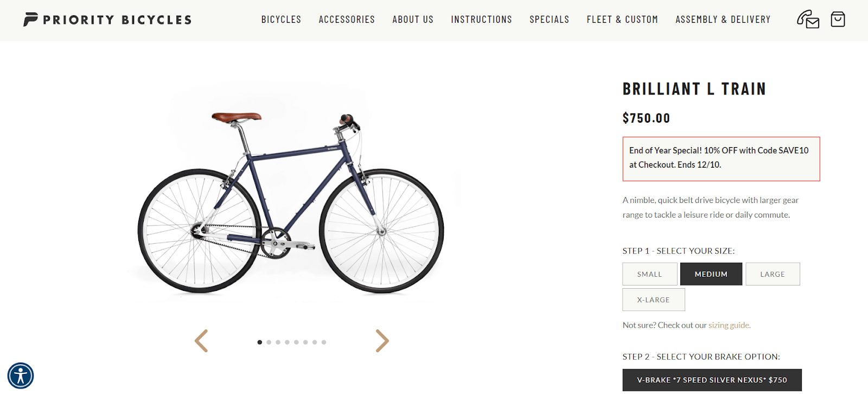Show the next bicycle image
This screenshot has height=394, width=868.
click(382, 341)
